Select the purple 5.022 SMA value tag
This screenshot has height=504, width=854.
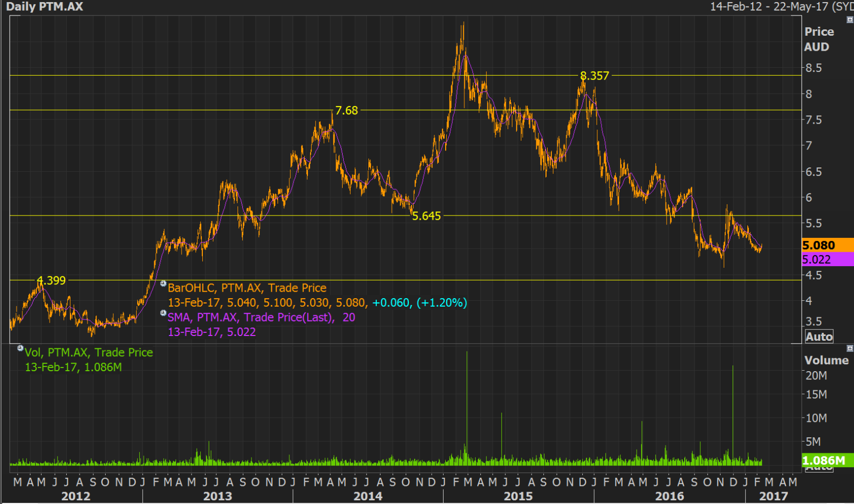tap(827, 260)
